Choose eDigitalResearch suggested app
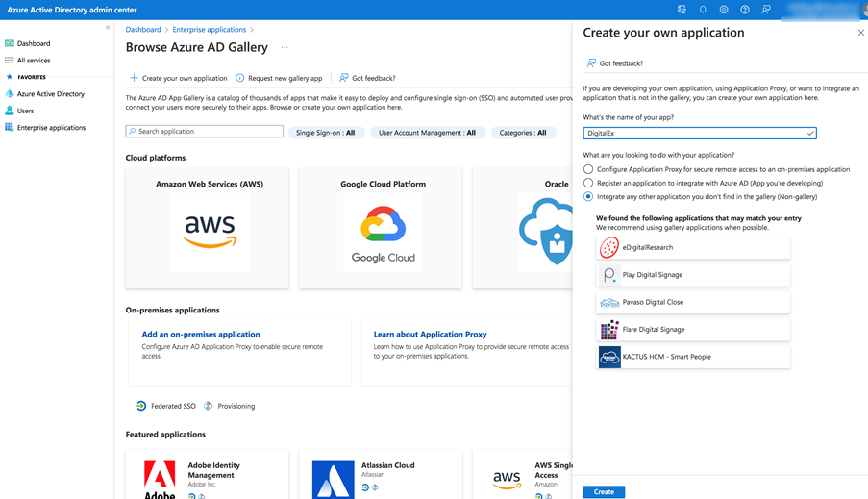 [x=692, y=248]
